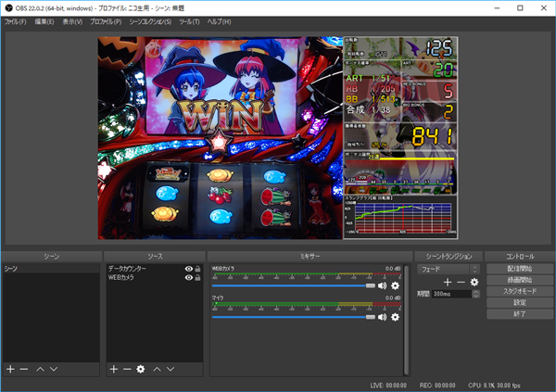This screenshot has height=392, width=556.
Task: Click the ソース panel header
Action: 155,256
